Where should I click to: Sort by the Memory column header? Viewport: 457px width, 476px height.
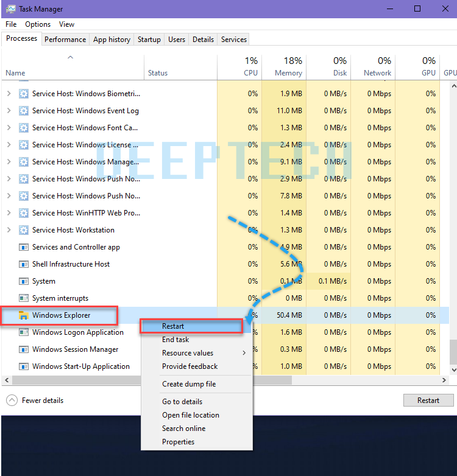[284, 68]
